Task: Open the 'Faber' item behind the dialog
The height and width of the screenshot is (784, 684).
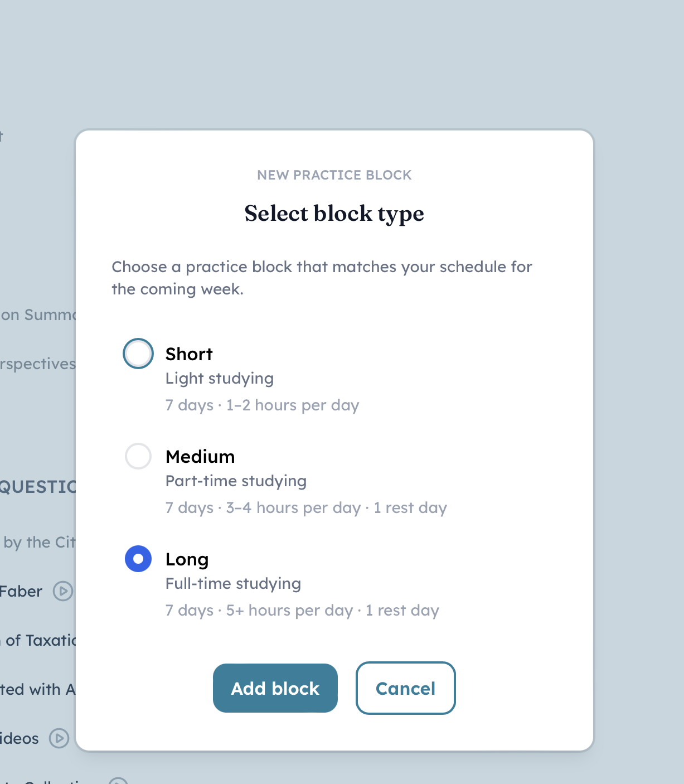Action: (21, 591)
